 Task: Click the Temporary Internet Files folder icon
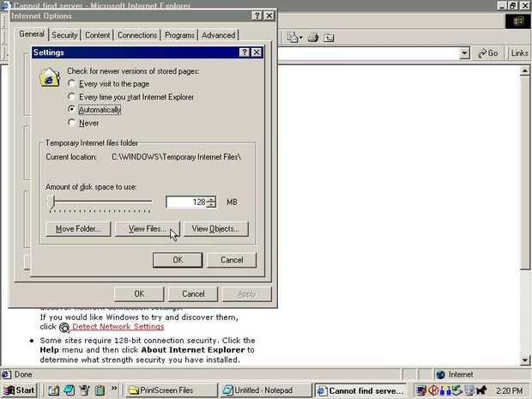(x=50, y=77)
